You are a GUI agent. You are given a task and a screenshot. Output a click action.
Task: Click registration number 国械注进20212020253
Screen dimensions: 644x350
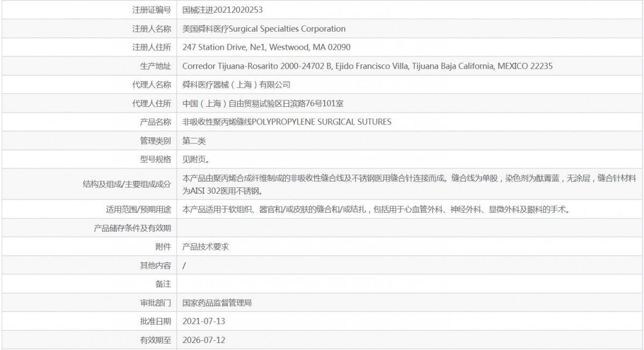(x=223, y=10)
